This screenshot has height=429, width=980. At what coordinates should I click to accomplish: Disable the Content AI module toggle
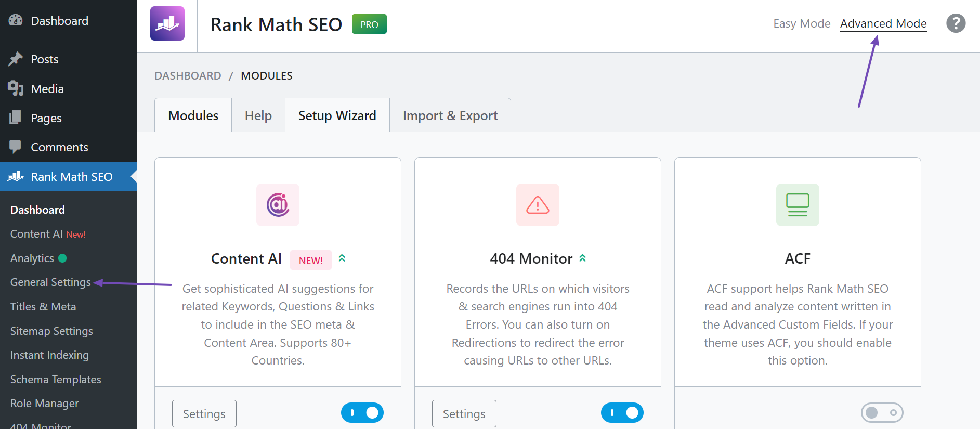(x=362, y=413)
